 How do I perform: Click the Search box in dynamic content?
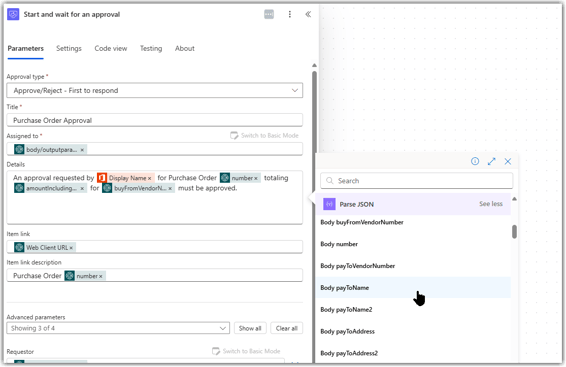(416, 181)
